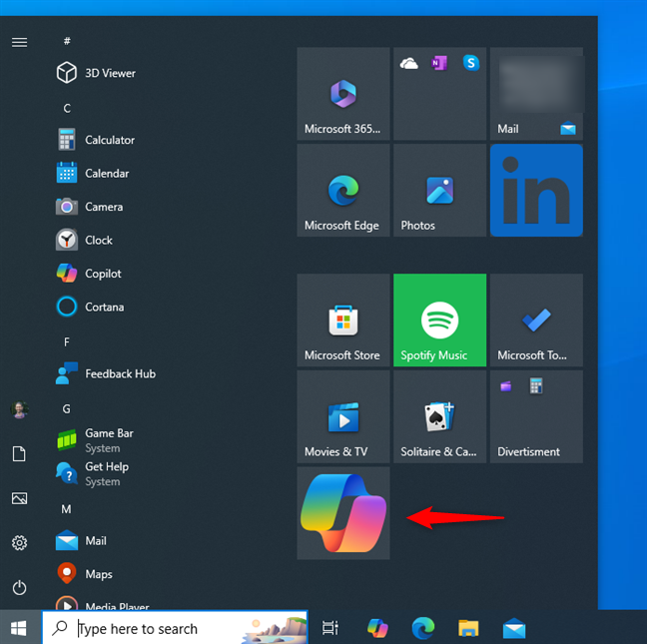The image size is (647, 644).
Task: Open Movies & TV tile
Action: pyautogui.click(x=342, y=416)
